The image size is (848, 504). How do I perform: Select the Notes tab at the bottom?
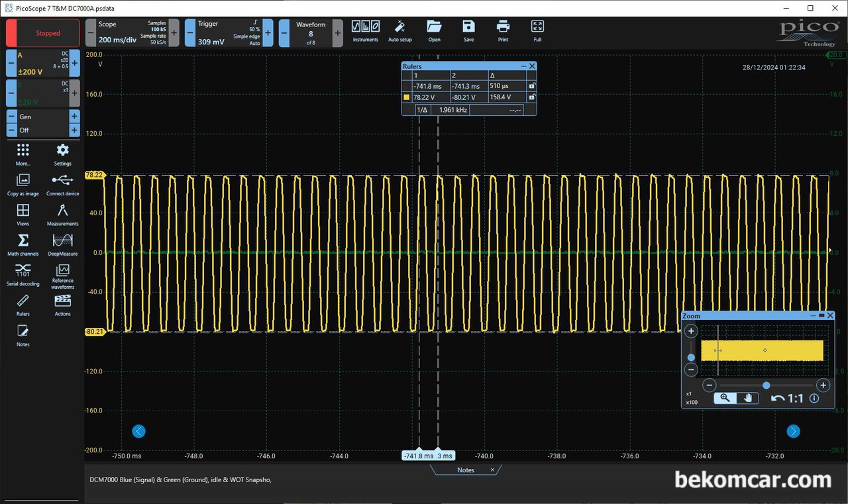(x=466, y=470)
